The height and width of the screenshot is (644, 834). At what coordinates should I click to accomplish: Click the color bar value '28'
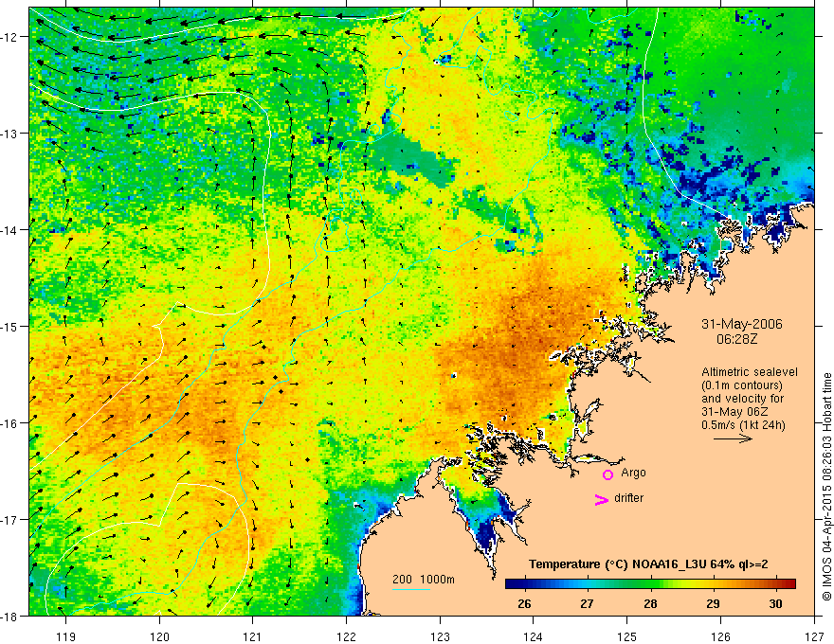(650, 603)
